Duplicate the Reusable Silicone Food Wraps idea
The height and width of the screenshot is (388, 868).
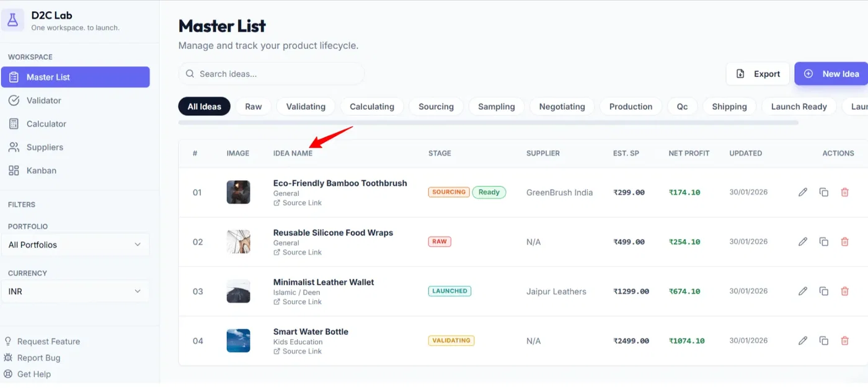pyautogui.click(x=823, y=242)
